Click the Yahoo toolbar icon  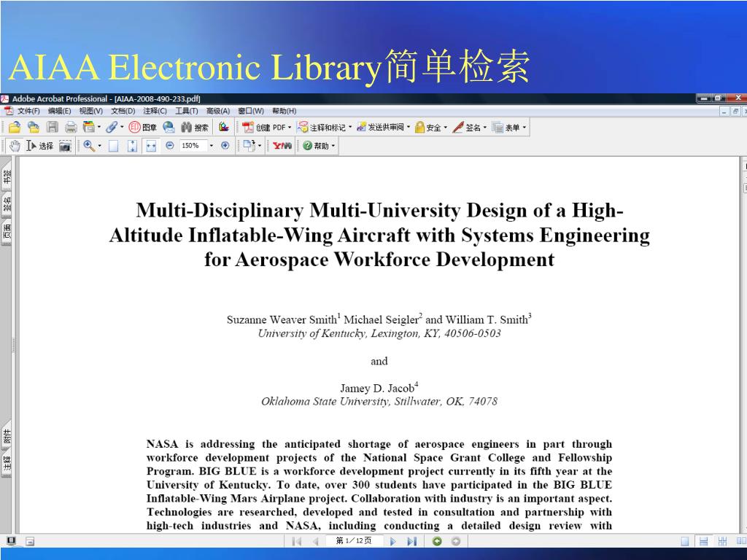[x=282, y=146]
